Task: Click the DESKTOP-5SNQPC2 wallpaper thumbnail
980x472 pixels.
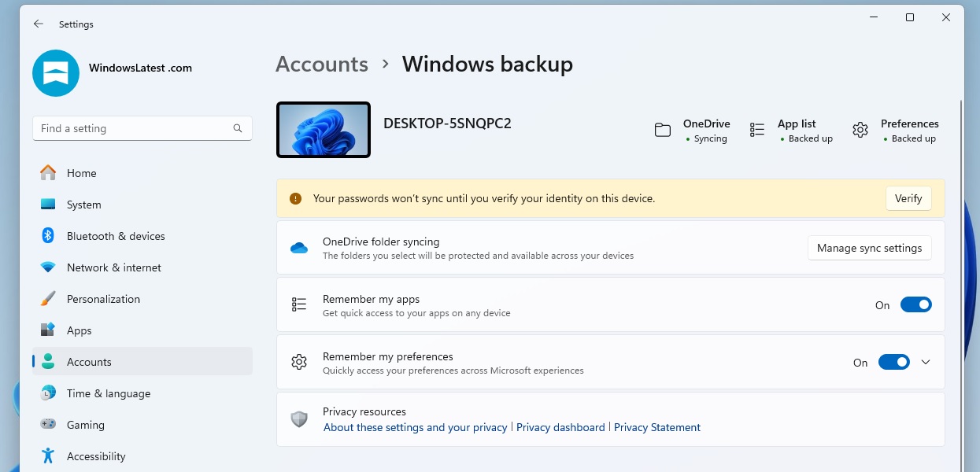Action: [x=324, y=130]
